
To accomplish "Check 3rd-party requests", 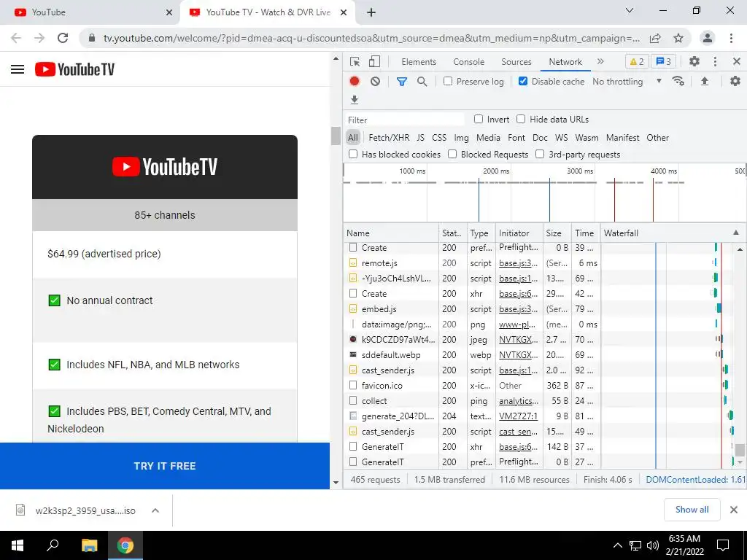I will 540,154.
